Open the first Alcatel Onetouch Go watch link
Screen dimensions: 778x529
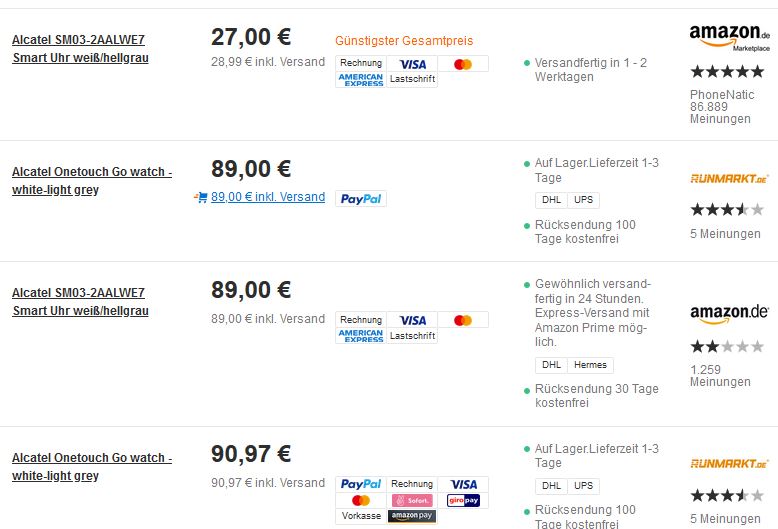tap(92, 181)
